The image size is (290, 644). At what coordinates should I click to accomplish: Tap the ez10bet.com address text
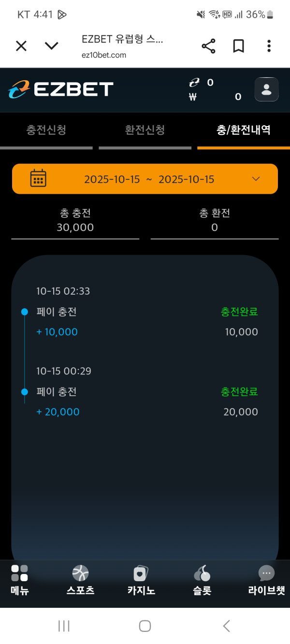click(104, 55)
